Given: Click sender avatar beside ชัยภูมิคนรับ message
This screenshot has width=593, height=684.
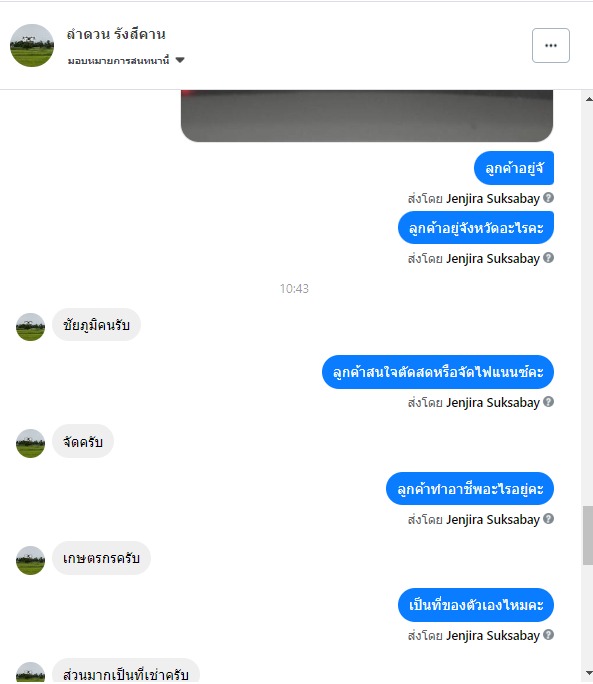Looking at the screenshot, I should (31, 327).
